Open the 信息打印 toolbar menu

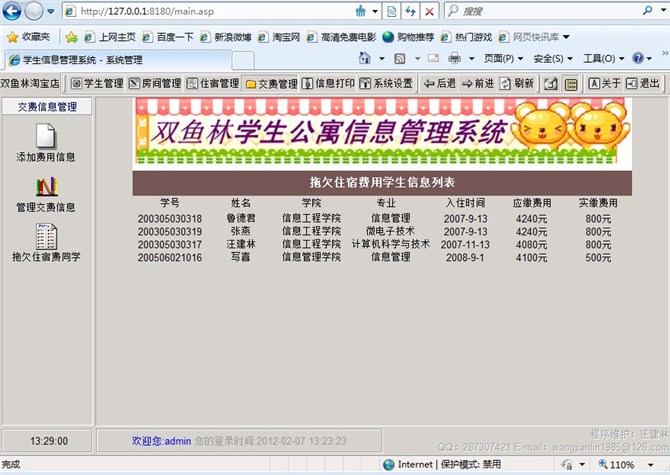(328, 83)
